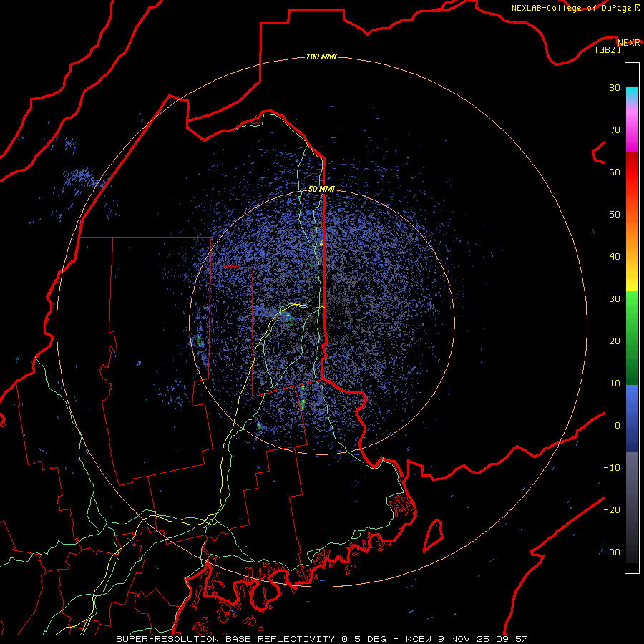Viewport: 644px width, 644px height.
Task: Click the -20 value on the dBZ scale
Action: coord(612,509)
